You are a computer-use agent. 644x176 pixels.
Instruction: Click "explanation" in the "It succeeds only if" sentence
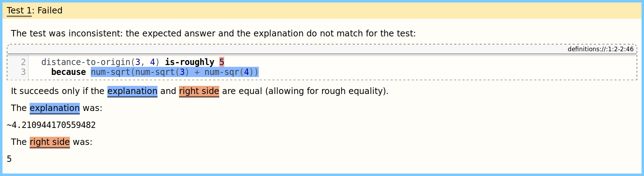[132, 91]
